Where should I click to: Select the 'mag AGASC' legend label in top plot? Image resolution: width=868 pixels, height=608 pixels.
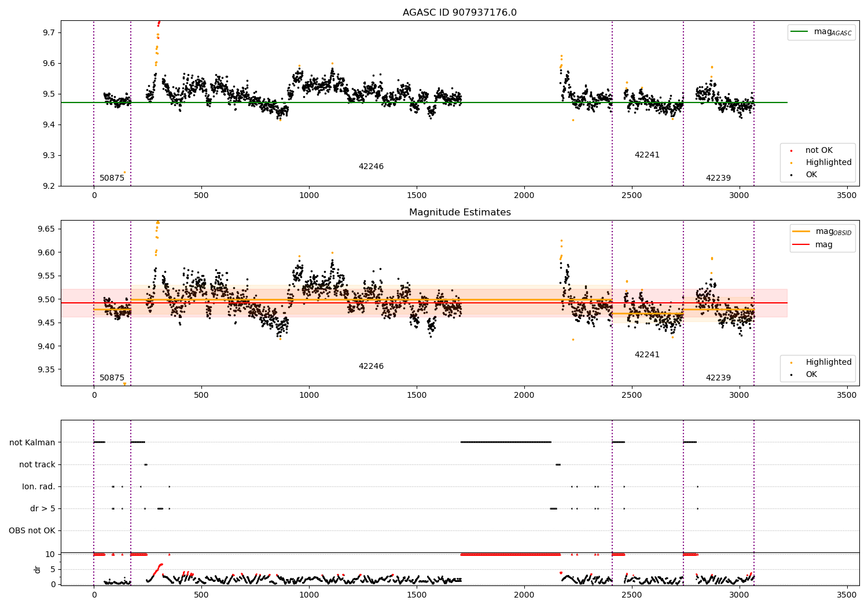[x=833, y=32]
